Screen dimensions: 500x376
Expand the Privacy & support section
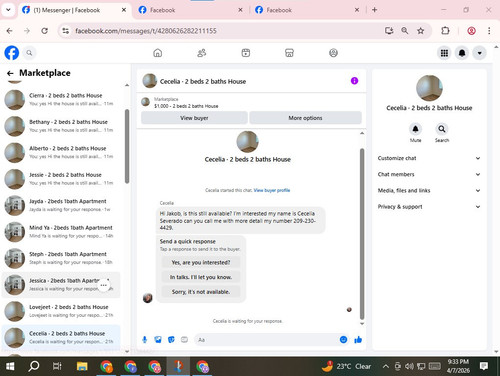point(429,207)
